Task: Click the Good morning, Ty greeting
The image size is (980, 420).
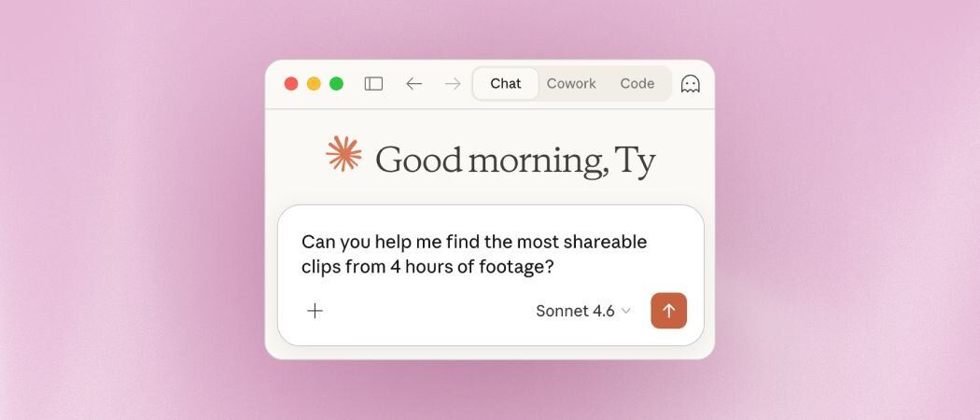Action: pos(515,161)
